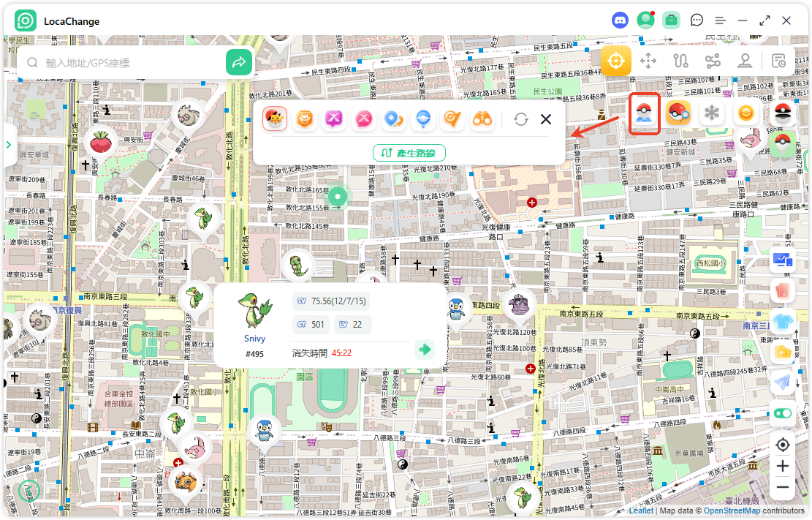The height and width of the screenshot is (520, 812).
Task: Select the orange raid monster filter
Action: pos(305,119)
